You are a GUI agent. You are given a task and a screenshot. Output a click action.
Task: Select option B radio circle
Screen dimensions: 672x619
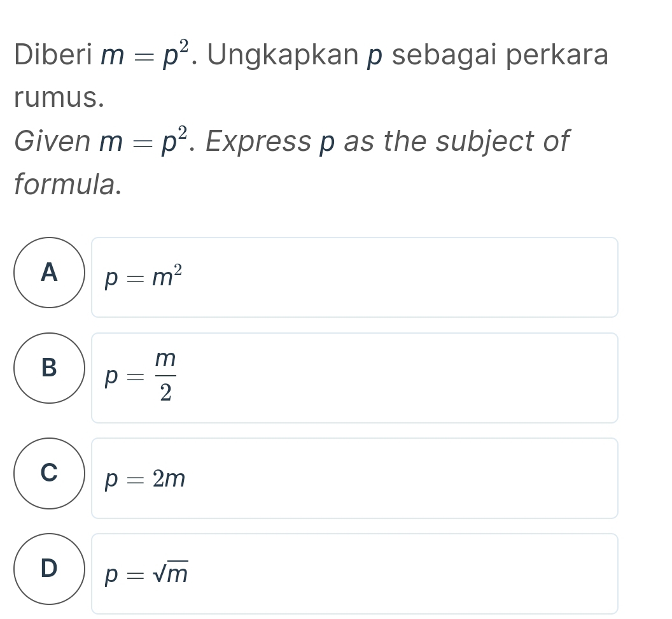coord(49,368)
